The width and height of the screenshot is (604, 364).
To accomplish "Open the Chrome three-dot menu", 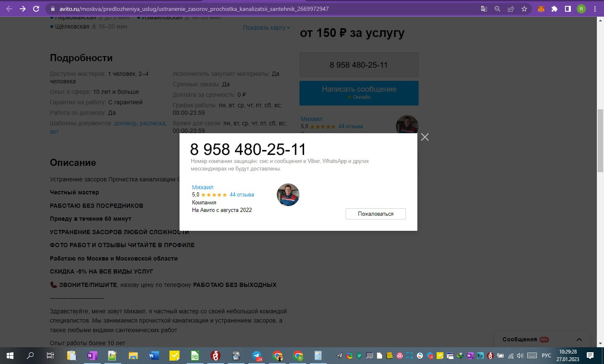I will 595,9.
